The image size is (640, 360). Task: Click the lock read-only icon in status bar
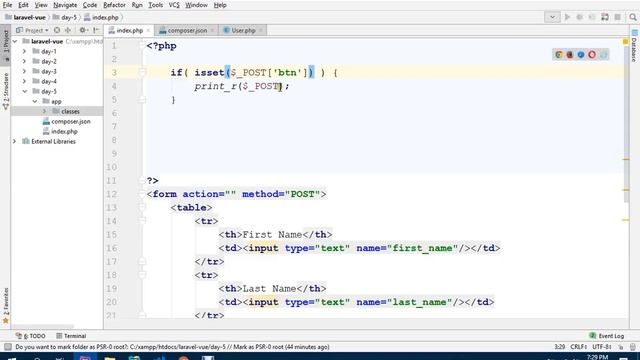621,347
